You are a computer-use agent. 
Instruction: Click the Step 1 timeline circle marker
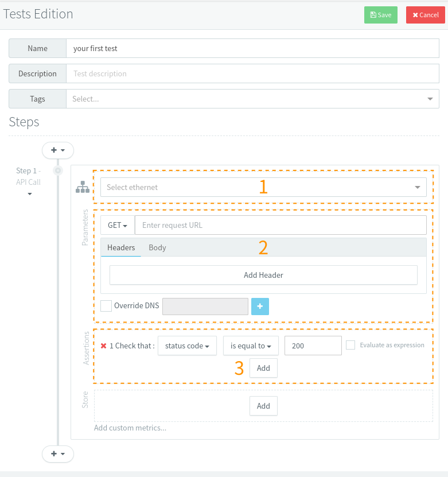[57, 170]
